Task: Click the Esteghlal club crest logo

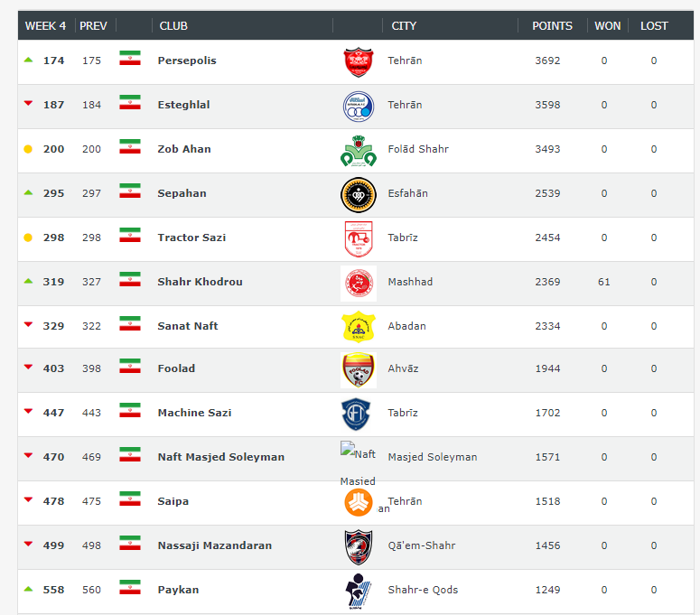Action: click(x=358, y=106)
